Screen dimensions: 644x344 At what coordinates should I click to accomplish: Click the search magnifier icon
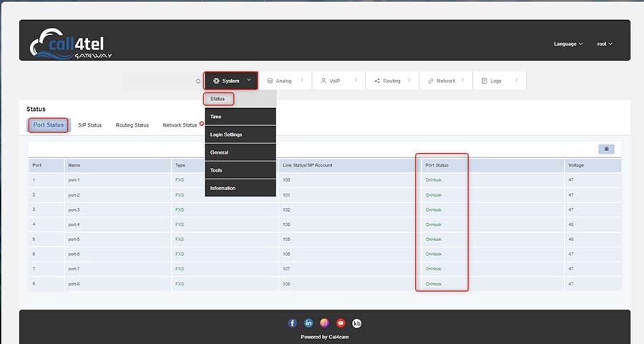(198, 81)
